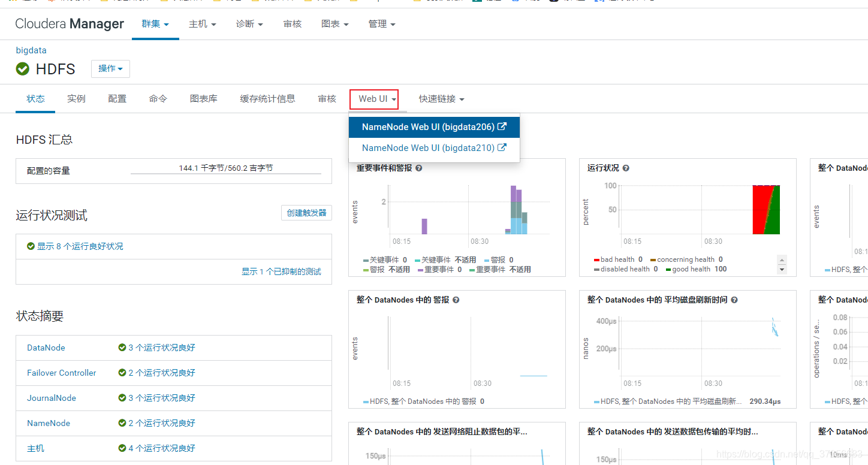The width and height of the screenshot is (868, 465).
Task: Click red bad health legend swatch
Action: pyautogui.click(x=596, y=260)
